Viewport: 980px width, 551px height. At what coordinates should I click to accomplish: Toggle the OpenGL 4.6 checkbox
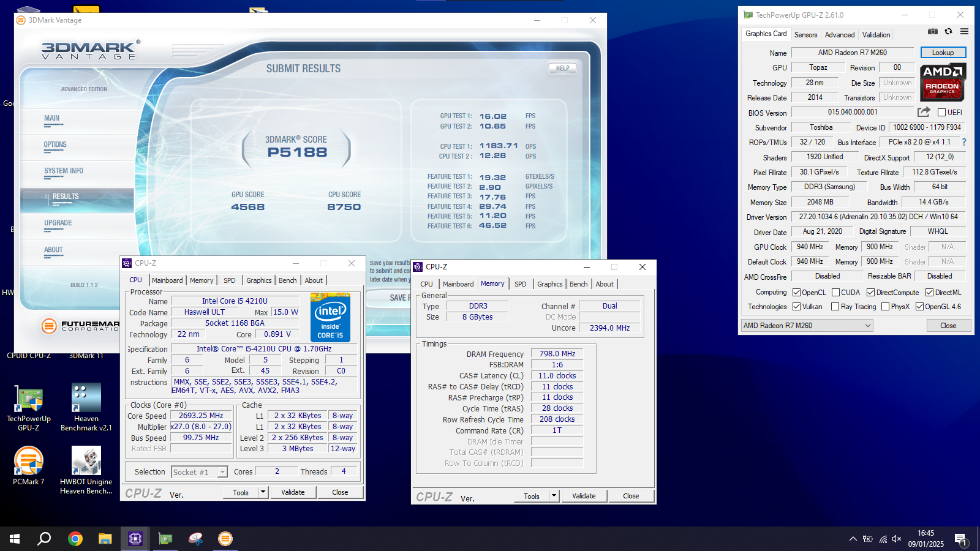[919, 307]
